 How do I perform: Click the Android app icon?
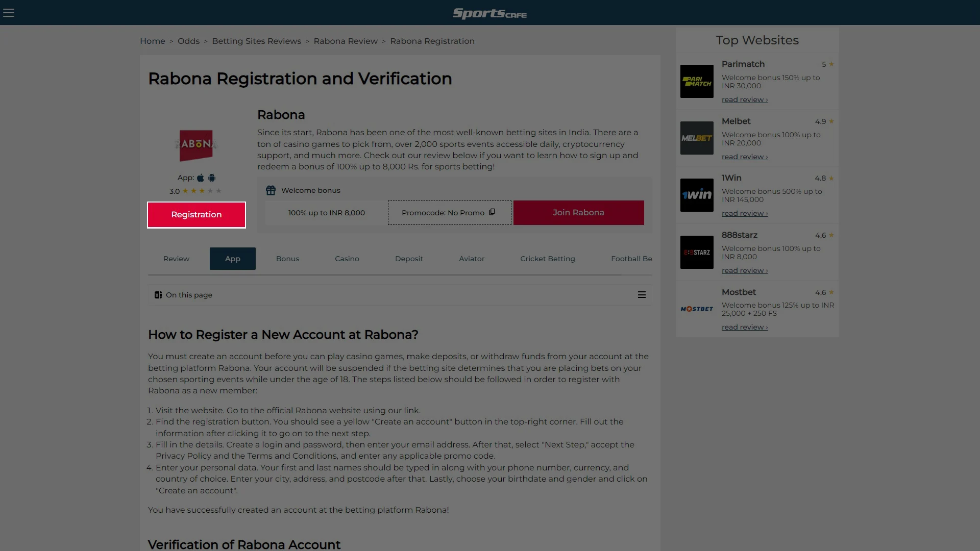click(x=211, y=178)
